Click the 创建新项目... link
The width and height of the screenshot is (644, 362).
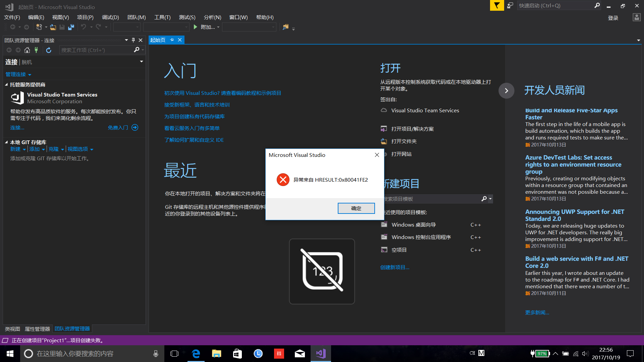(394, 267)
